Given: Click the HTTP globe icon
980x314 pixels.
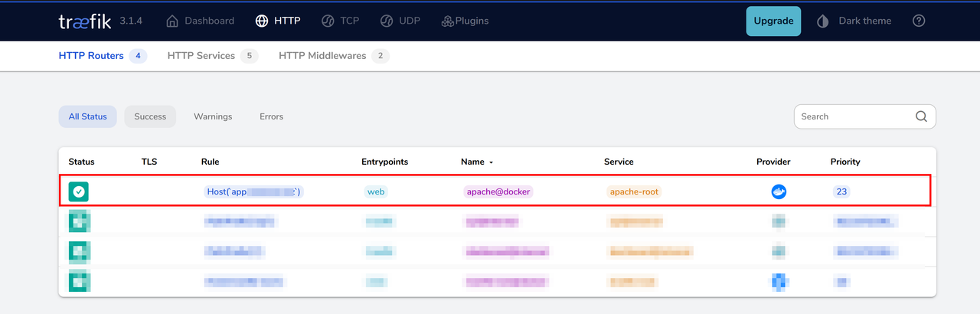Looking at the screenshot, I should [x=262, y=21].
